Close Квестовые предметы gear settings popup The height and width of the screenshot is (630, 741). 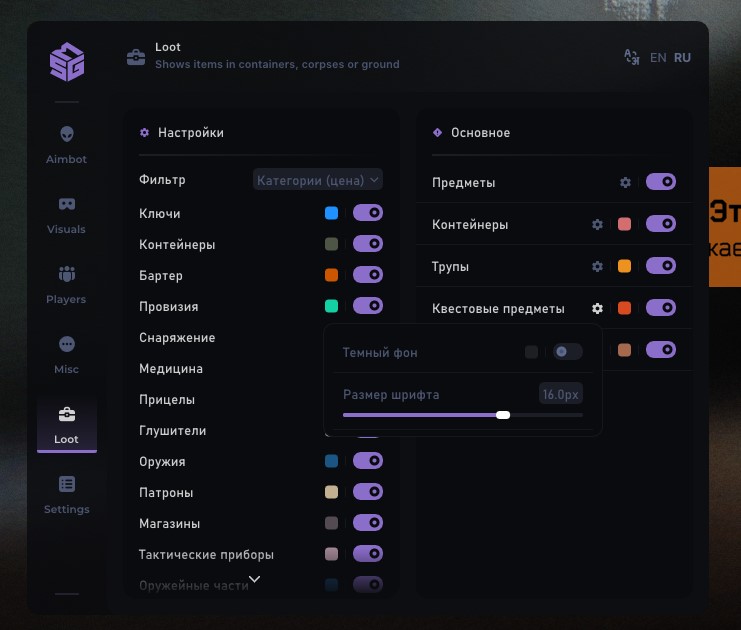tap(597, 309)
